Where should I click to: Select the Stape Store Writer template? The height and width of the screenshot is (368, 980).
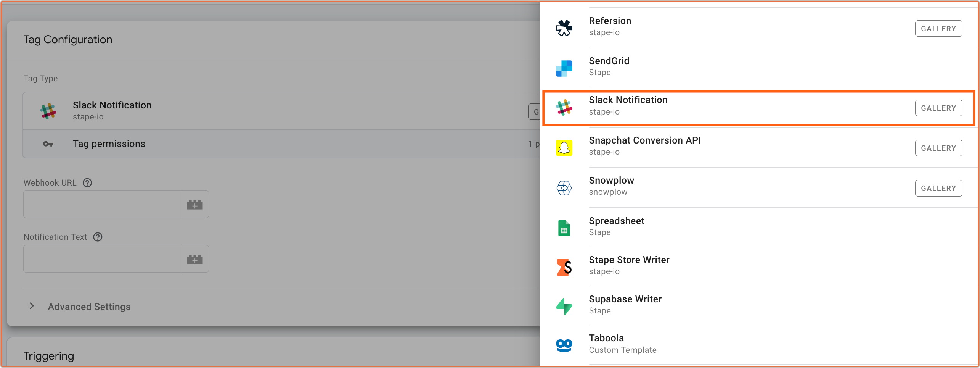(x=759, y=267)
